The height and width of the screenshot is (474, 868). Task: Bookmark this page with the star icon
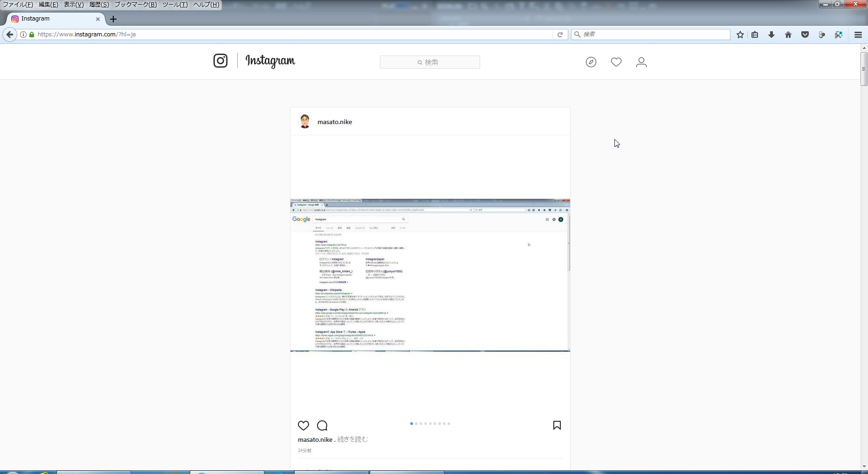(740, 35)
